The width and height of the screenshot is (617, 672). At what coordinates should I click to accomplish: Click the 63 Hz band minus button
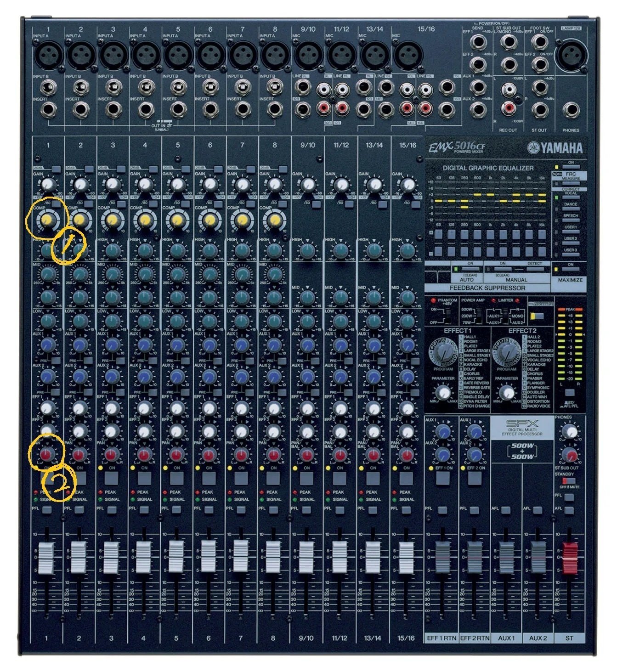click(x=439, y=252)
